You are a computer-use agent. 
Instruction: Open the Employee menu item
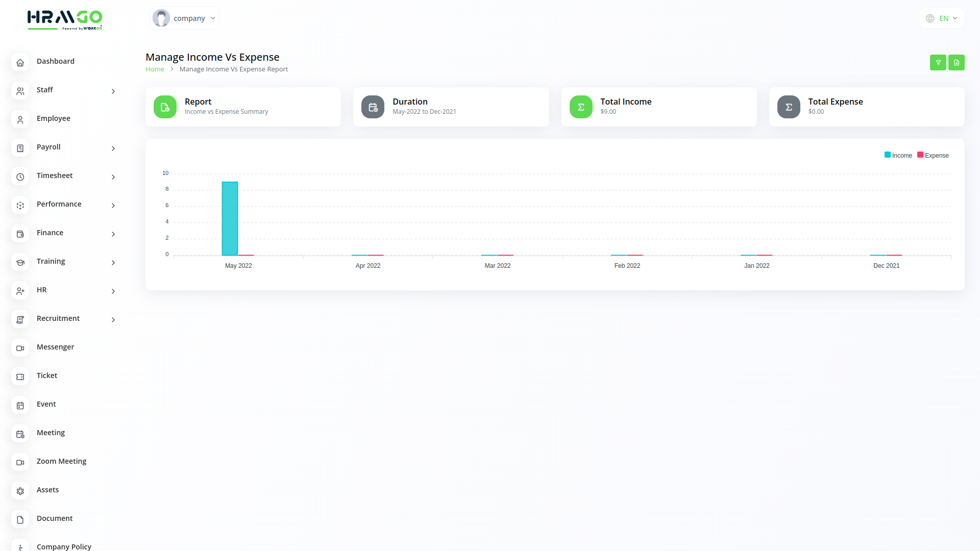54,118
